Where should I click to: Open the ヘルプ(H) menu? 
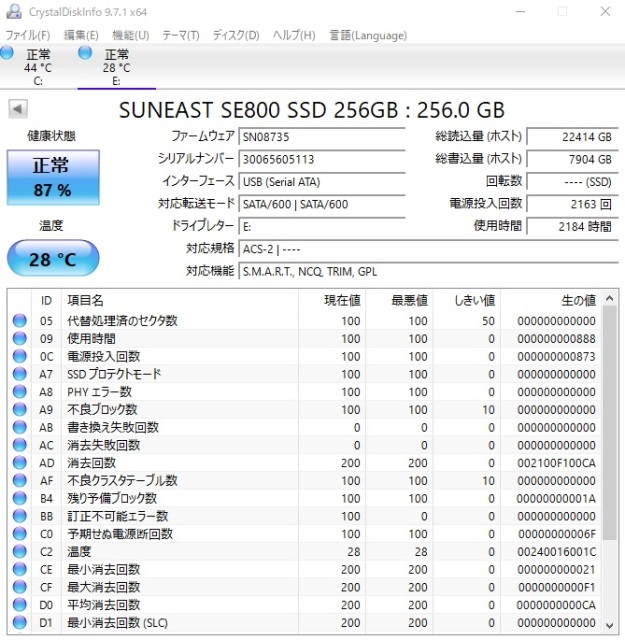(294, 35)
